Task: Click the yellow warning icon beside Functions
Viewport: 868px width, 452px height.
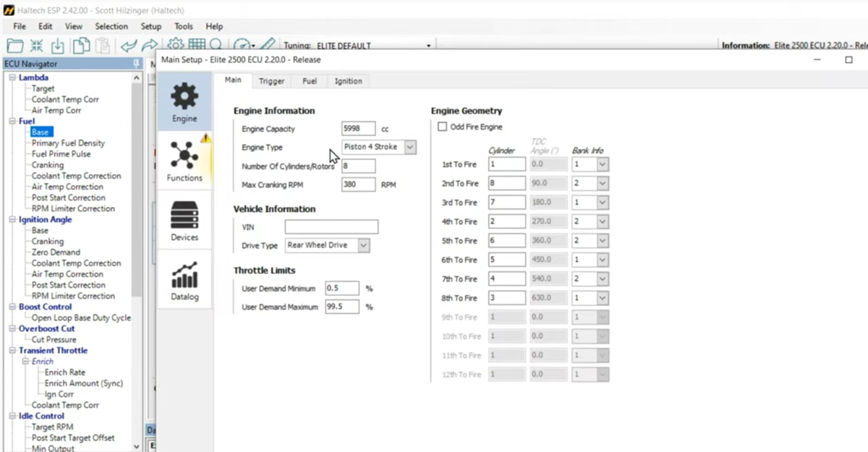Action: (205, 137)
